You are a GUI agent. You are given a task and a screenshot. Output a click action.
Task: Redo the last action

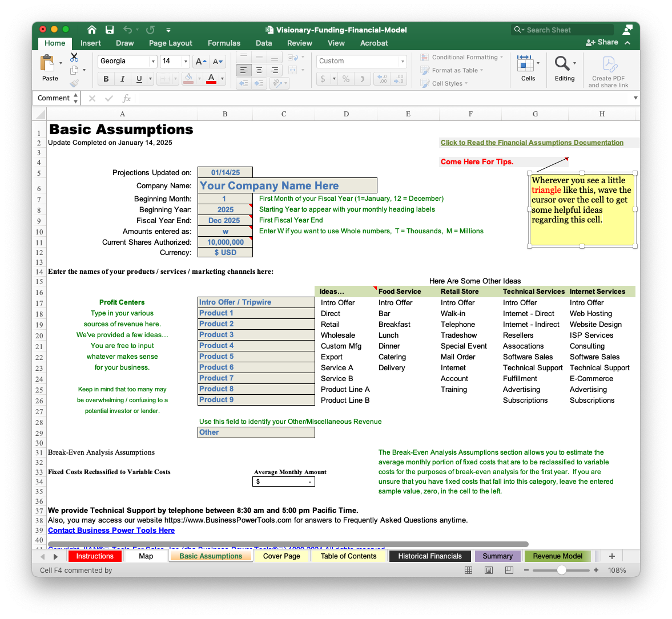coord(150,30)
